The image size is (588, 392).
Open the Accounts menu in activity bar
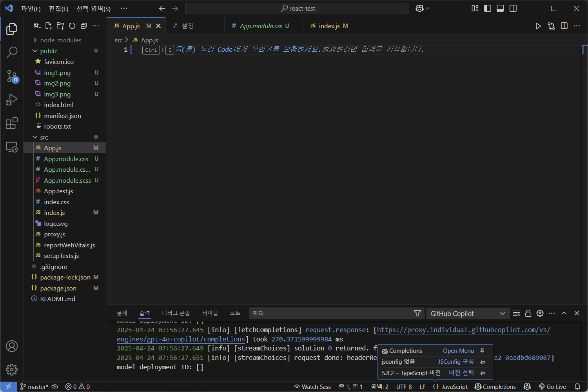coord(12,347)
